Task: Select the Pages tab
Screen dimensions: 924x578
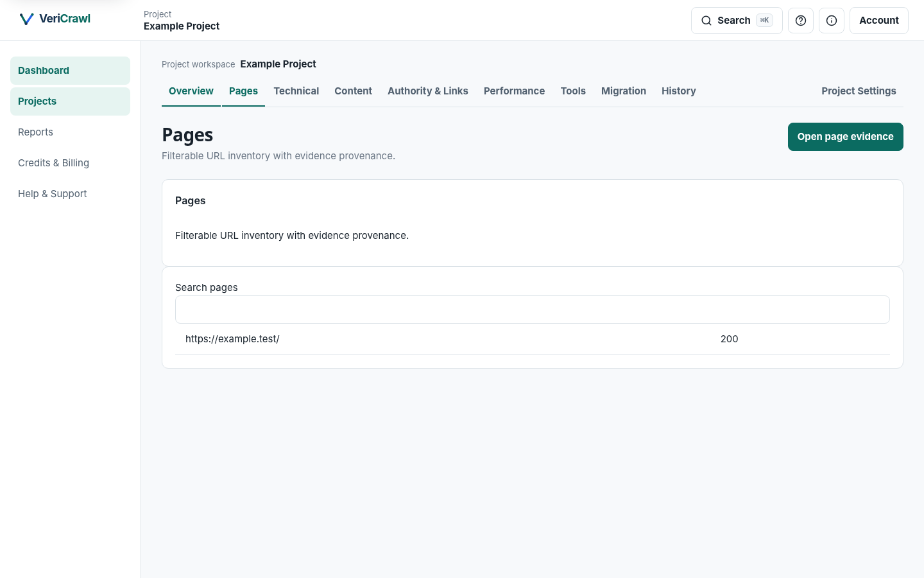Action: point(243,91)
